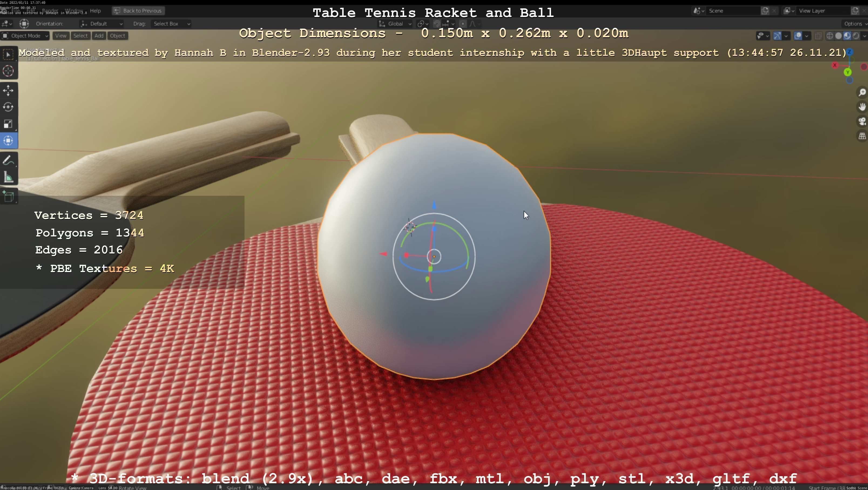Image resolution: width=868 pixels, height=490 pixels.
Task: Click the View Layer name field
Action: click(823, 11)
